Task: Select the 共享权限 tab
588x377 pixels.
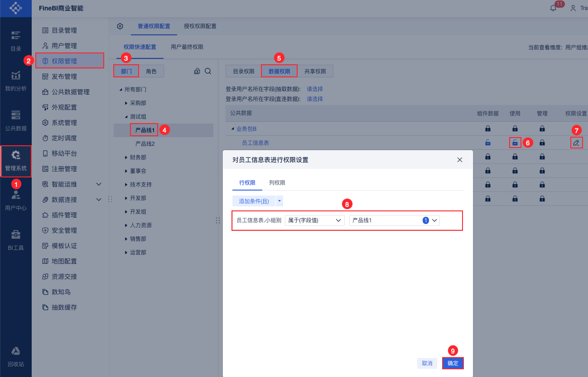Action: pos(315,71)
